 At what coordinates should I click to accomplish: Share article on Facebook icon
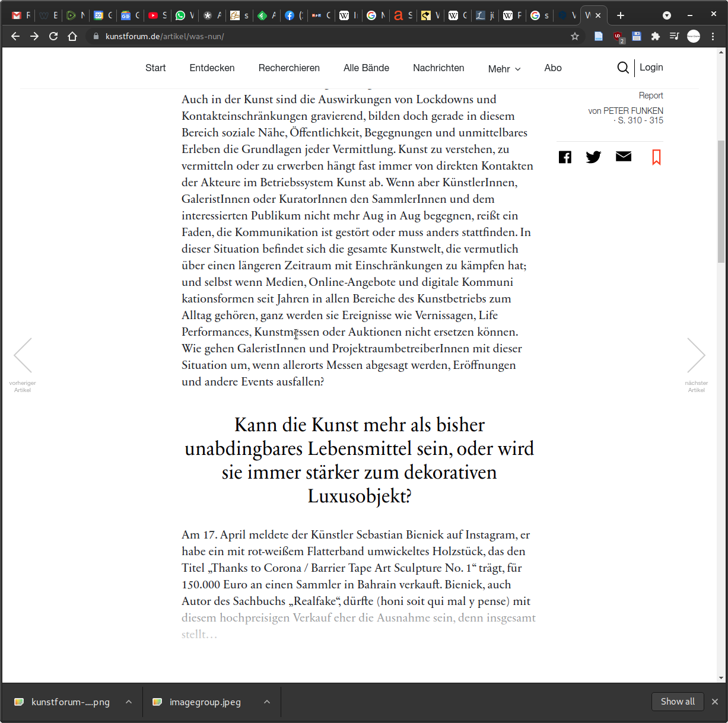tap(565, 157)
